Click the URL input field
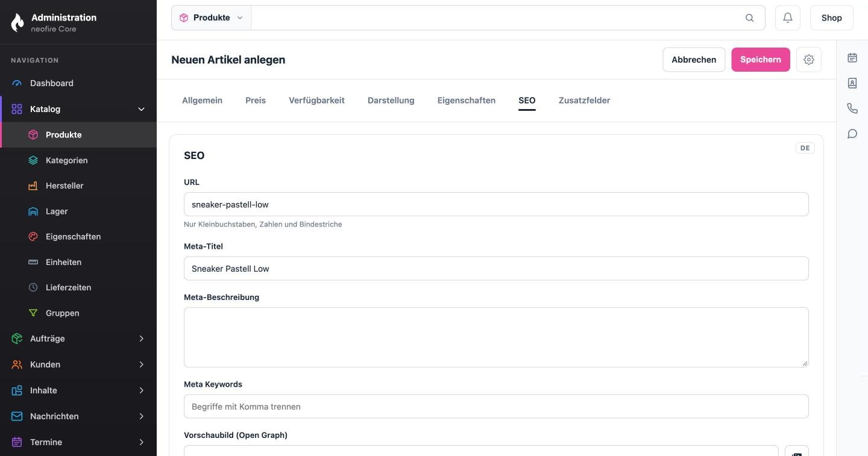The image size is (868, 456). tap(496, 204)
